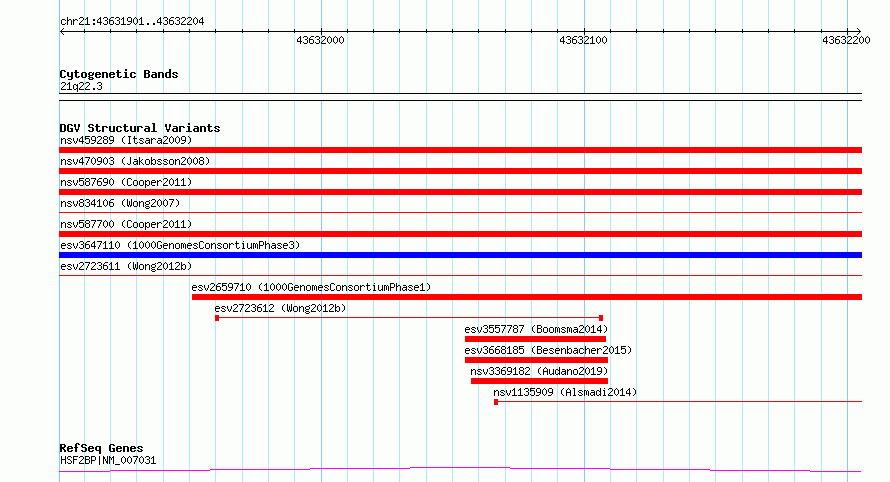Open the first nsv587690 (Cooper2011) label

coord(126,182)
